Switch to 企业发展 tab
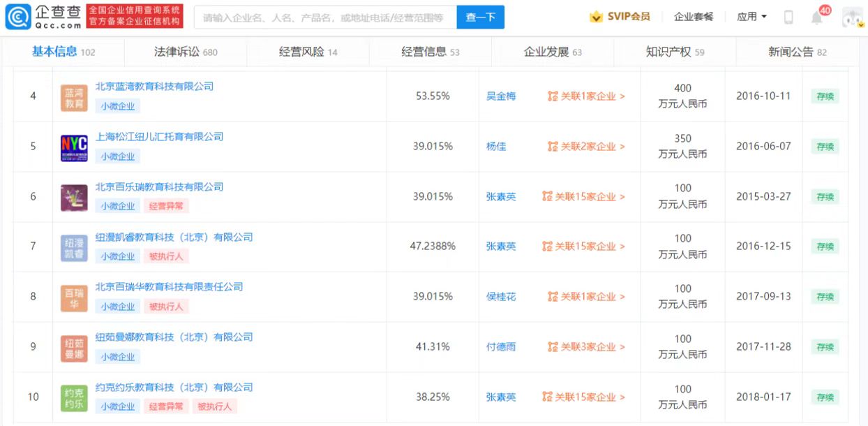The height and width of the screenshot is (426, 868). 553,52
